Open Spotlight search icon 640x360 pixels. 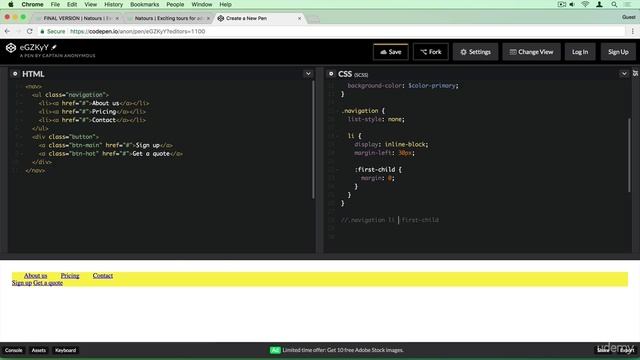coord(614,4)
